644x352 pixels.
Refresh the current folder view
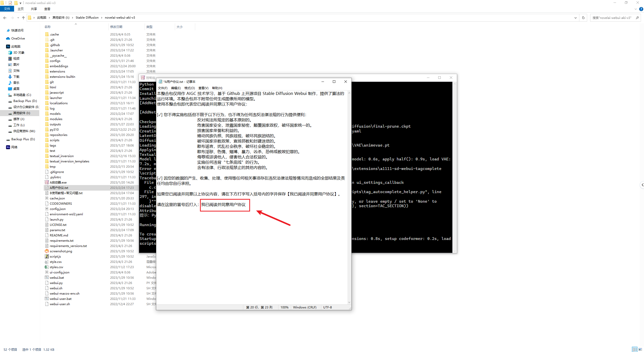click(x=583, y=18)
